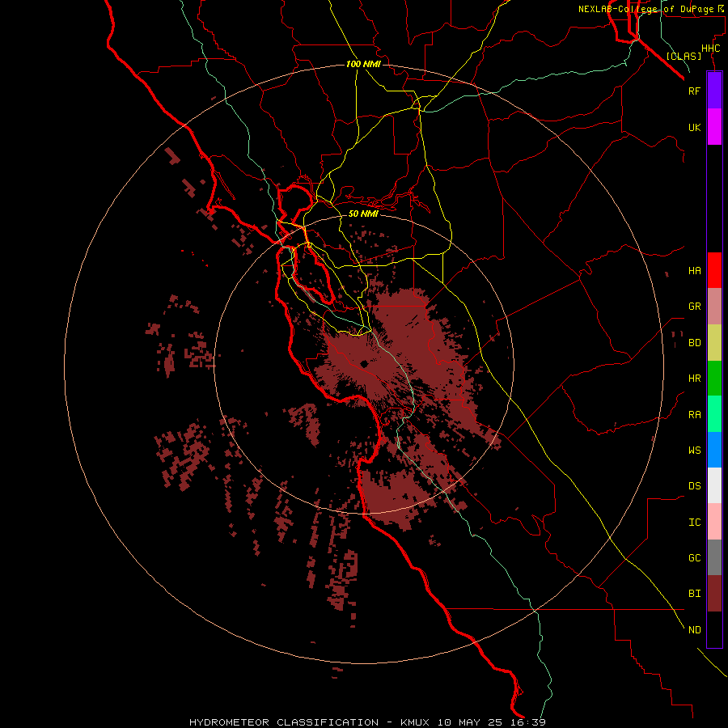Click the HYDROMETEOR CLASSIFICATION title text
Viewport: 728px width, 728px height.
[x=284, y=722]
